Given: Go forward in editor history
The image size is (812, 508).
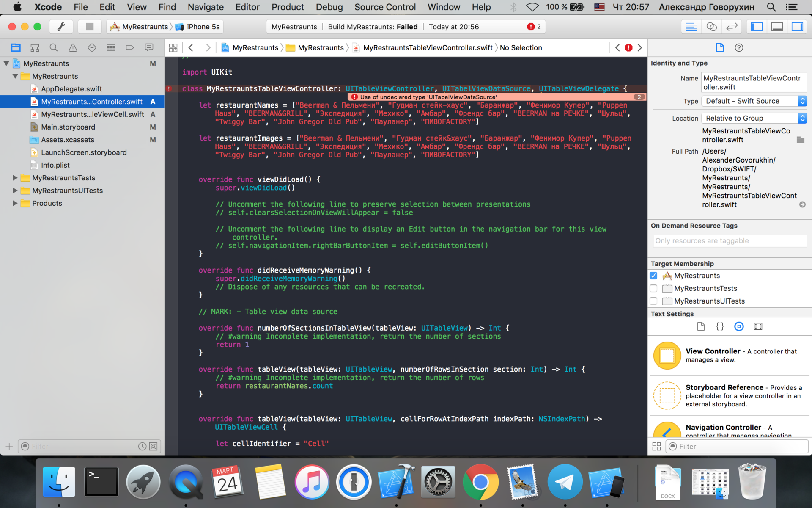Looking at the screenshot, I should coord(208,48).
